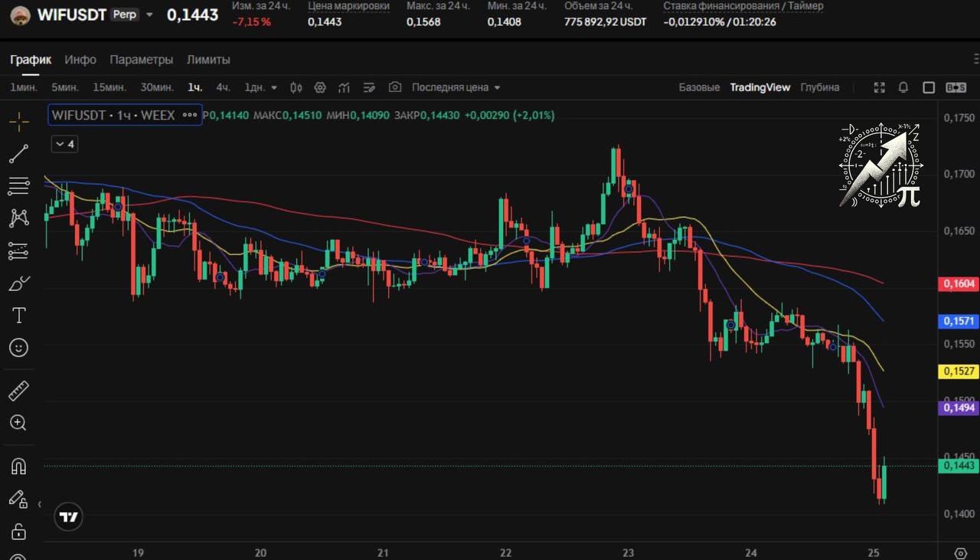Image resolution: width=980 pixels, height=560 pixels.
Task: Select the brush drawing tool
Action: pyautogui.click(x=19, y=283)
